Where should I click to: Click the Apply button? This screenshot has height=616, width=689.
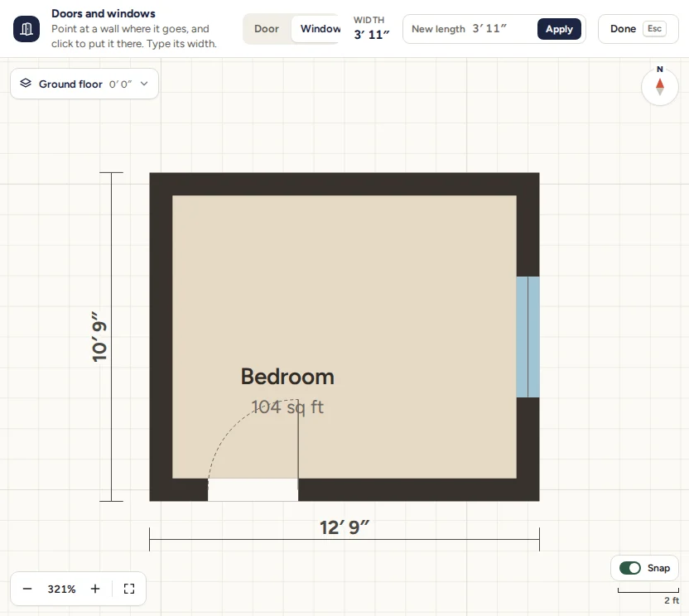coord(559,29)
